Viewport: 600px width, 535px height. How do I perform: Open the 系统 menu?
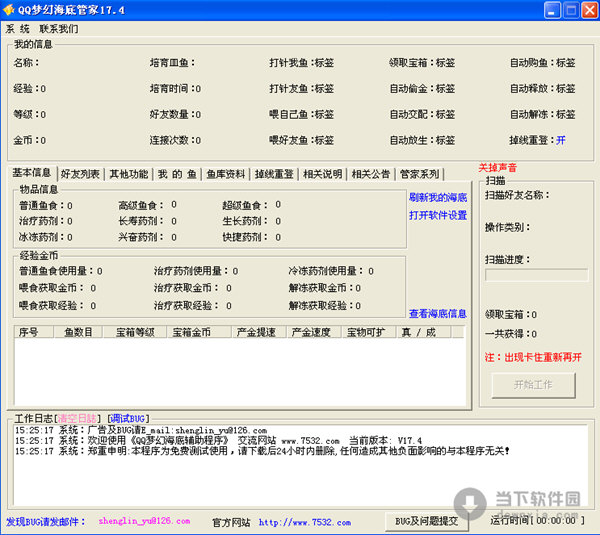(17, 29)
